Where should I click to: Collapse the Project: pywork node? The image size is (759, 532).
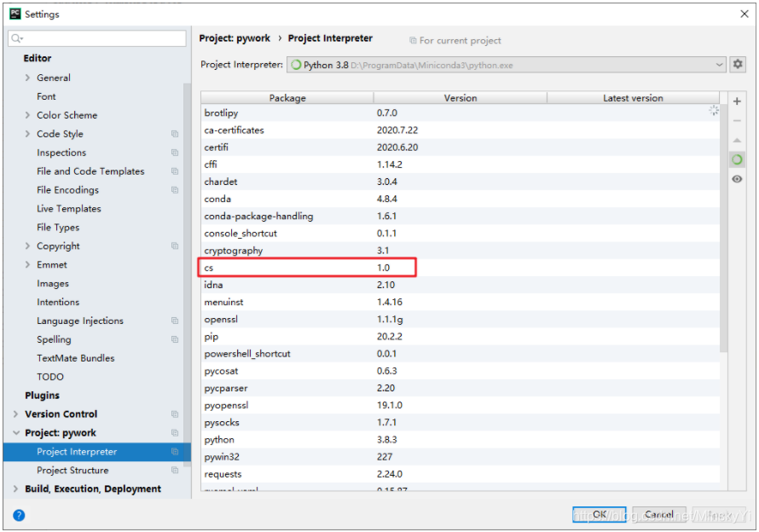pyautogui.click(x=16, y=433)
